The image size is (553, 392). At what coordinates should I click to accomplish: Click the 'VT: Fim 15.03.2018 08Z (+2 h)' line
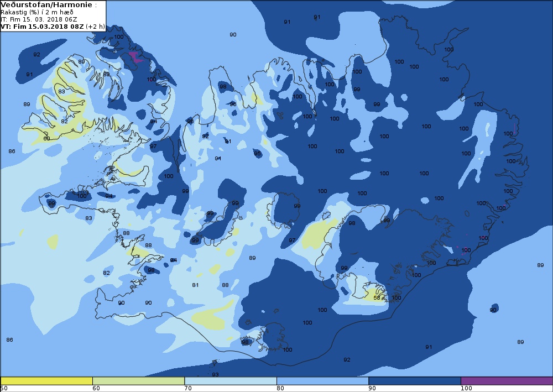pyautogui.click(x=53, y=27)
